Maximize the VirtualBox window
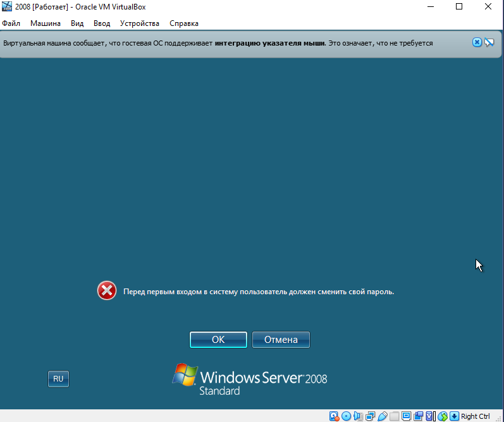 [459, 6]
